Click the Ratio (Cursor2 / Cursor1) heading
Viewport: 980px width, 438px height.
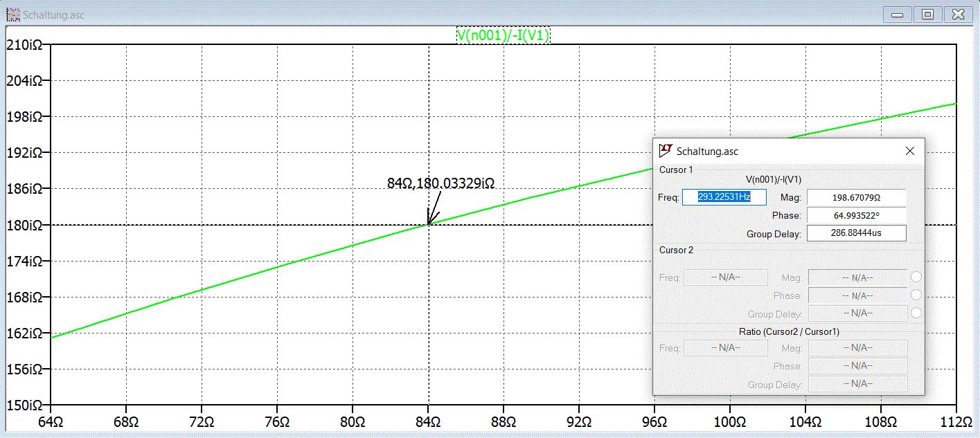789,331
